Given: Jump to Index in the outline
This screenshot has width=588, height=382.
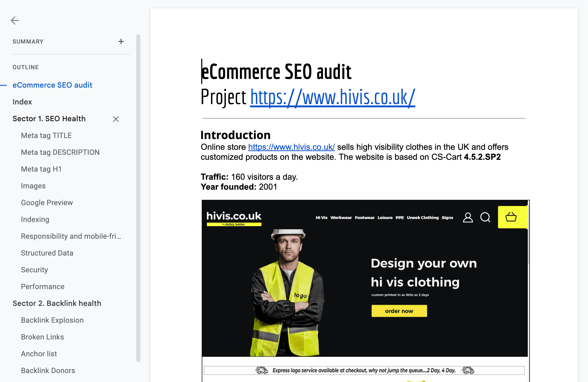Looking at the screenshot, I should pyautogui.click(x=22, y=102).
